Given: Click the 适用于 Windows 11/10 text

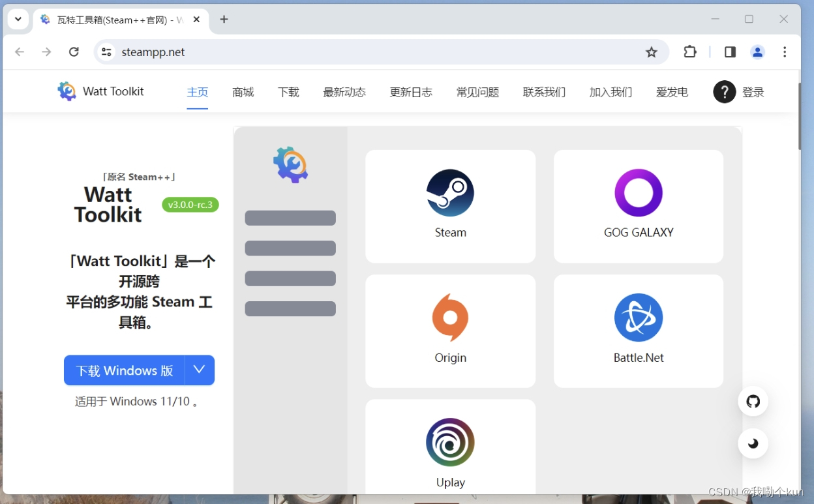Looking at the screenshot, I should pos(137,402).
